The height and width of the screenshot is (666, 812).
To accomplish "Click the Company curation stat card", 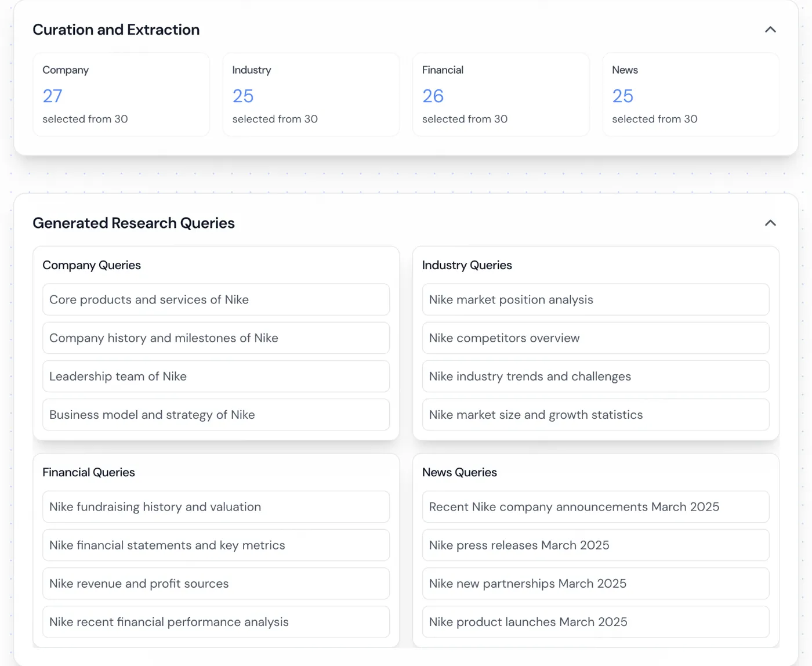I will click(121, 95).
